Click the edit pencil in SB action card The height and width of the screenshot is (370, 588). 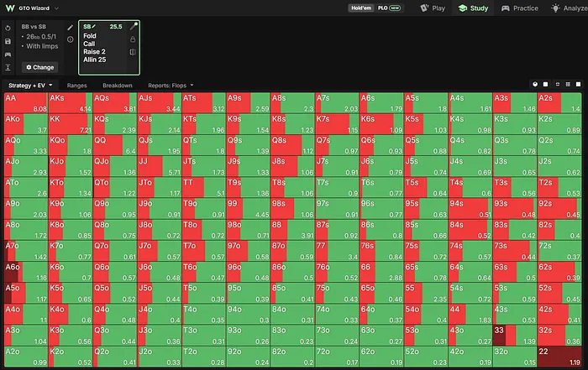pos(133,27)
